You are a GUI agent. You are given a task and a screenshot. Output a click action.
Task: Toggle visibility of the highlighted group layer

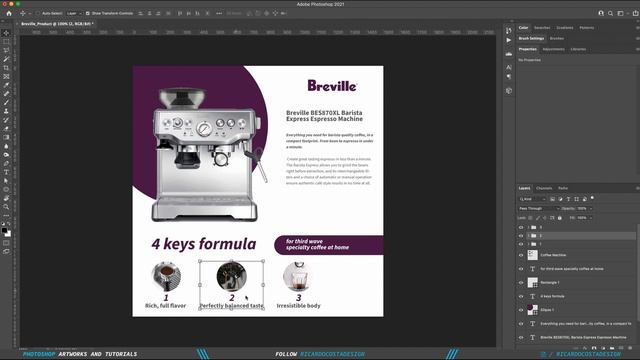click(521, 236)
